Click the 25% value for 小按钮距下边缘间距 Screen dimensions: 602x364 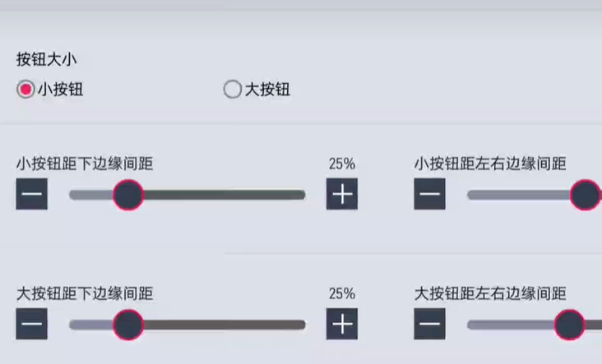pyautogui.click(x=342, y=164)
